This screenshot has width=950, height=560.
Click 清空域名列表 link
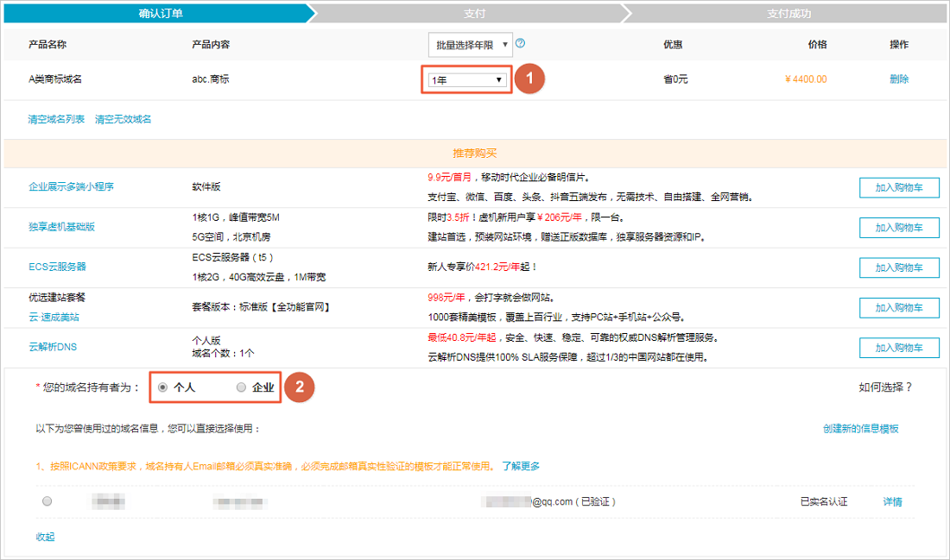(x=56, y=119)
